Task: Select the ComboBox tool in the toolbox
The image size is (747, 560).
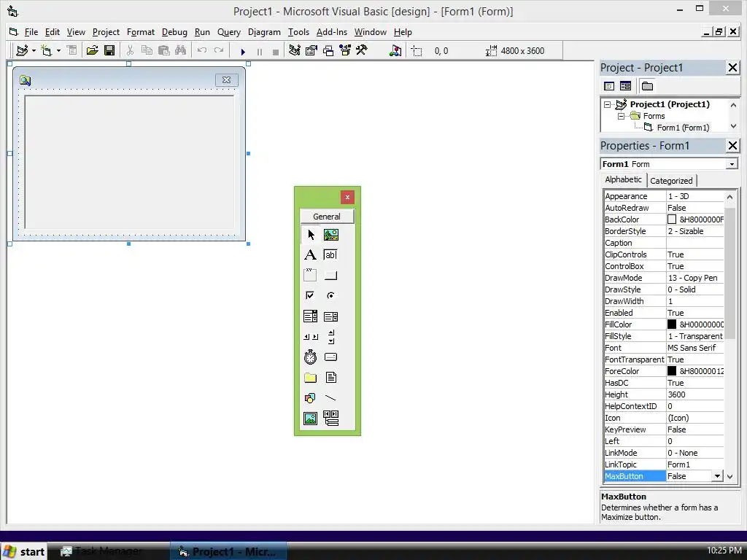Action: 311,316
